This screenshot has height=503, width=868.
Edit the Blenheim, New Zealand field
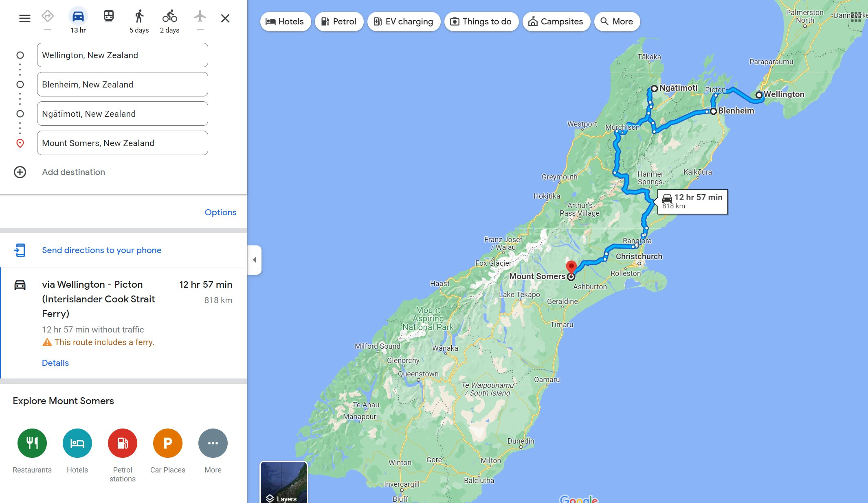[x=123, y=84]
